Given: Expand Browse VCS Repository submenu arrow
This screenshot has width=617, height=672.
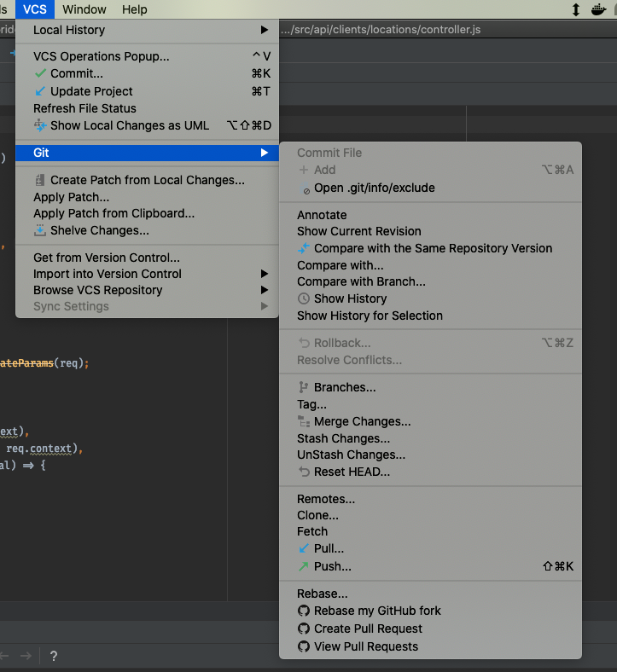Looking at the screenshot, I should point(265,290).
